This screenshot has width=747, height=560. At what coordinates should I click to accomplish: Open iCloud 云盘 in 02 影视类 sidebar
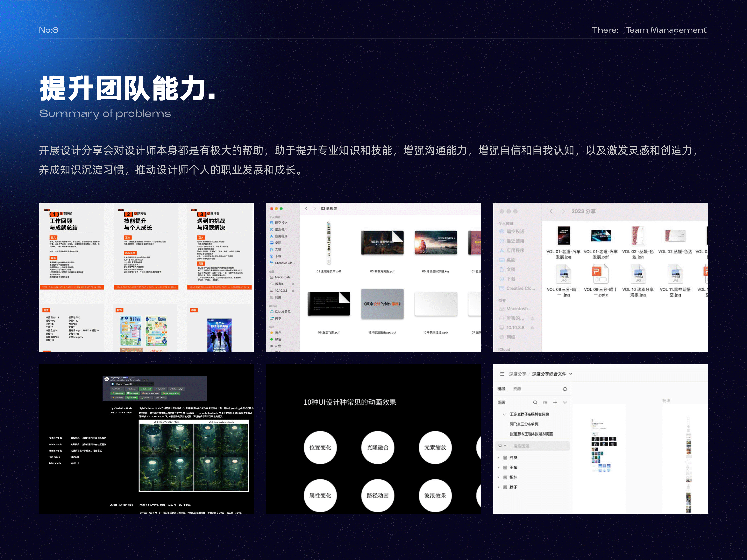(x=280, y=311)
